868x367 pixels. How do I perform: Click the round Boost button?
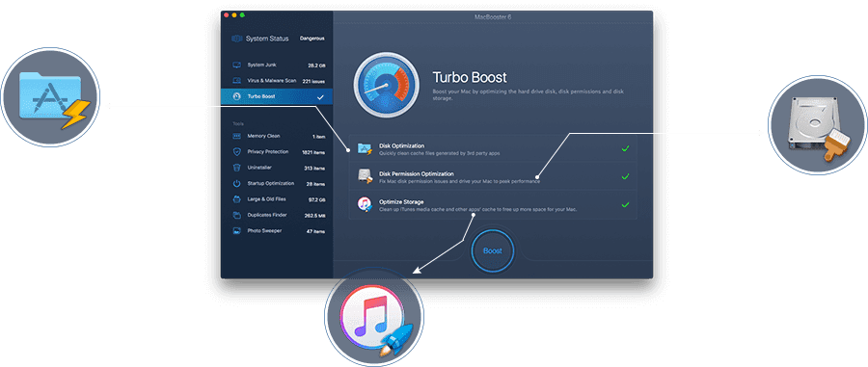coord(492,251)
